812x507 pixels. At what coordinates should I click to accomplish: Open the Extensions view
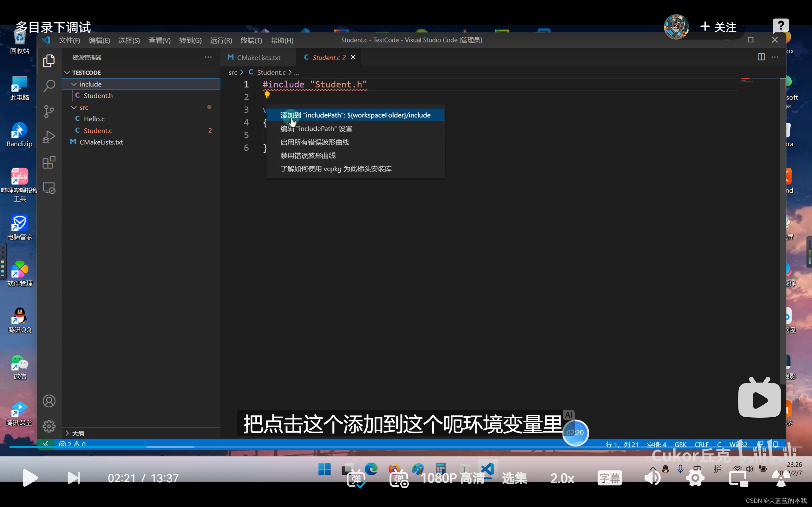[49, 163]
